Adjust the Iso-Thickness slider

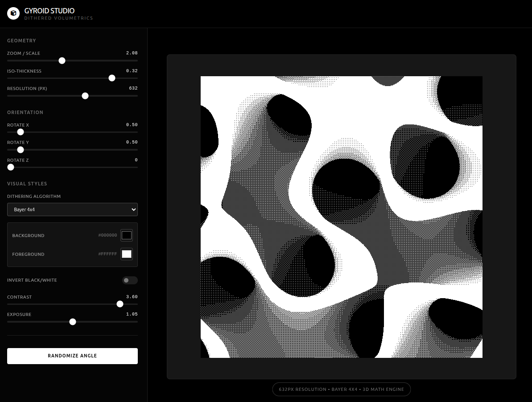(x=112, y=78)
